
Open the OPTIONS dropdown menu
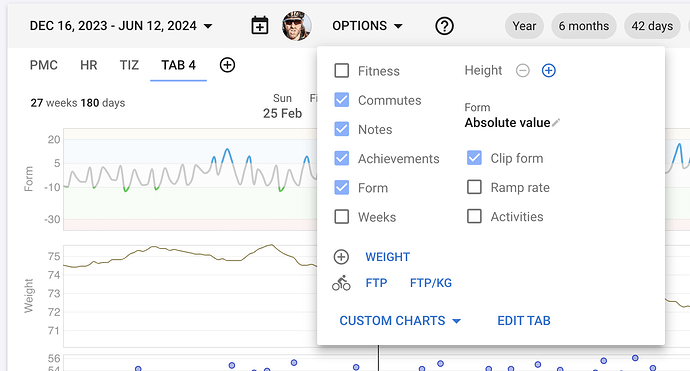tap(367, 26)
